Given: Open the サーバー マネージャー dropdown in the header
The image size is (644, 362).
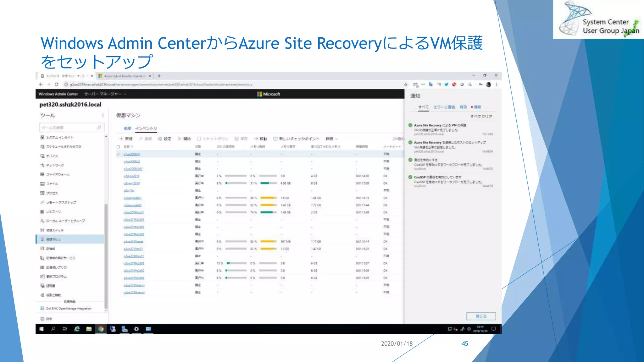Looking at the screenshot, I should pyautogui.click(x=105, y=94).
